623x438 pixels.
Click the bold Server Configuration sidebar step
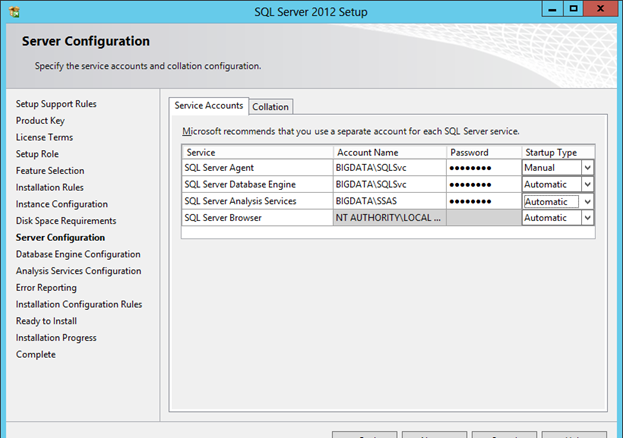[x=60, y=237]
